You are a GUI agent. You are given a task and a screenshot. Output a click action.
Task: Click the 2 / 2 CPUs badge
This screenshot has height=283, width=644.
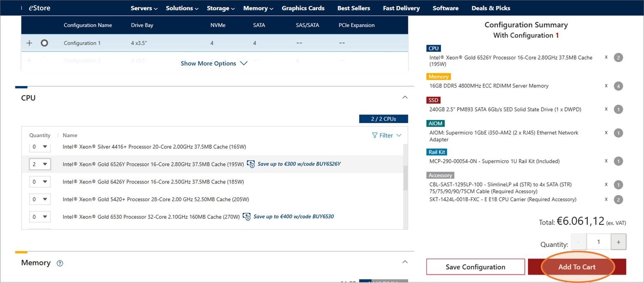tap(383, 119)
